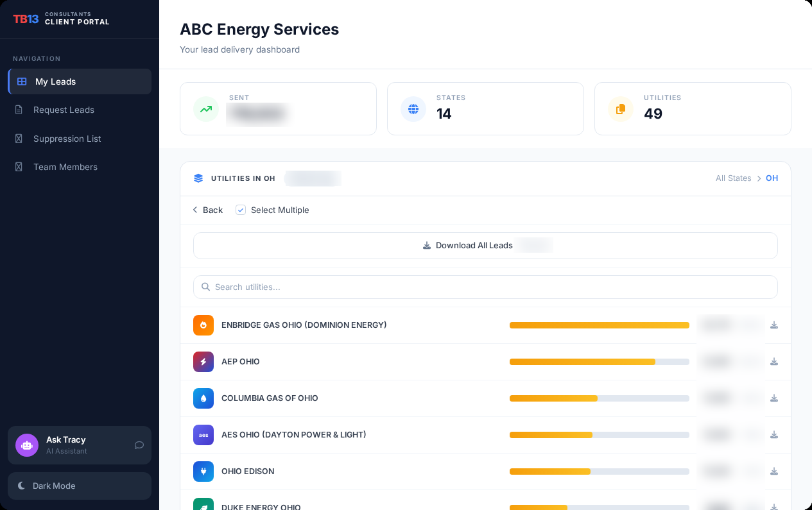Image resolution: width=812 pixels, height=510 pixels.
Task: Download AES Ohio leads
Action: coord(774,435)
